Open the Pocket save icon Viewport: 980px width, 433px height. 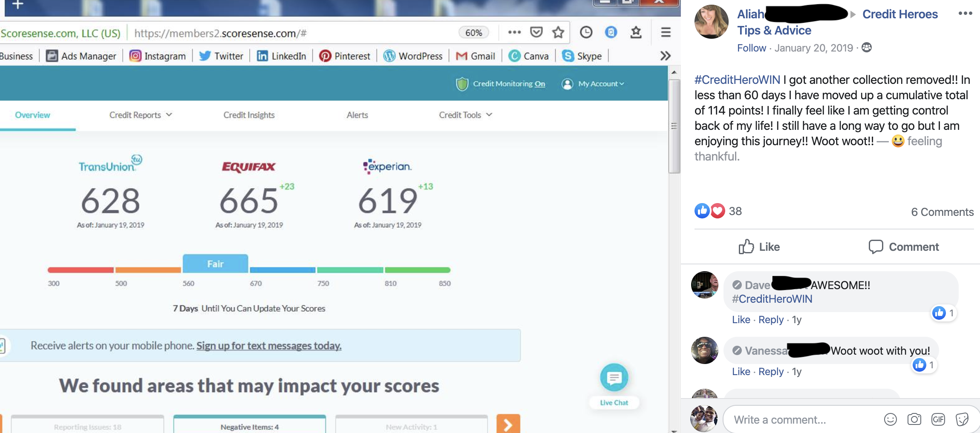(x=536, y=32)
